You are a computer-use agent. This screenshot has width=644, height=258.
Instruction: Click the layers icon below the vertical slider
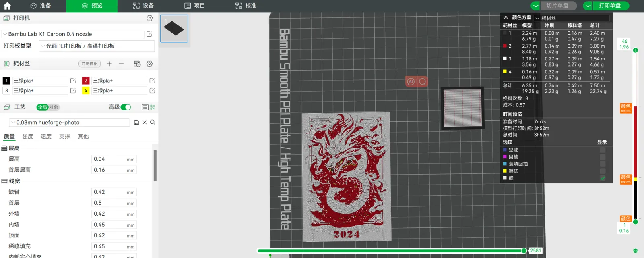point(635,251)
